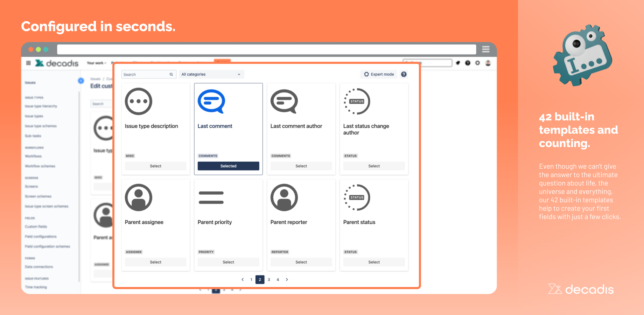Open Workflows in the sidebar
Image resolution: width=644 pixels, height=315 pixels.
pos(33,156)
